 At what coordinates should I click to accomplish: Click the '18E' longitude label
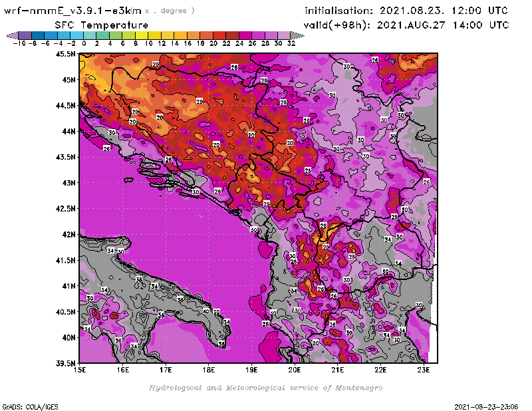(209, 370)
